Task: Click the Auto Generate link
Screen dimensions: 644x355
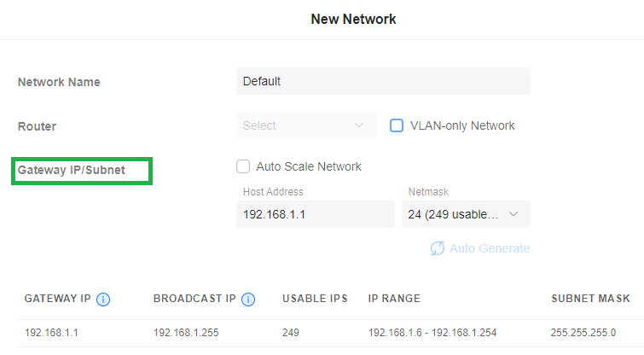Action: [x=489, y=248]
